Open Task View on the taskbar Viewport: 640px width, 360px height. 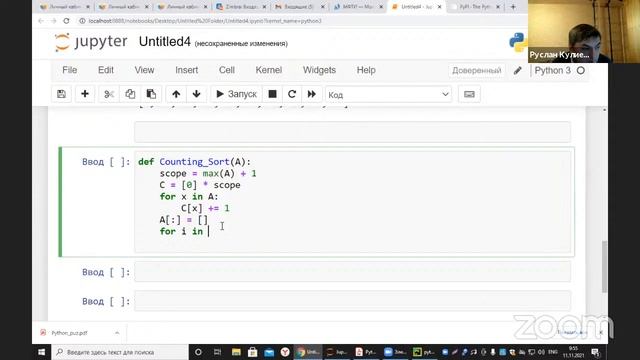217,352
